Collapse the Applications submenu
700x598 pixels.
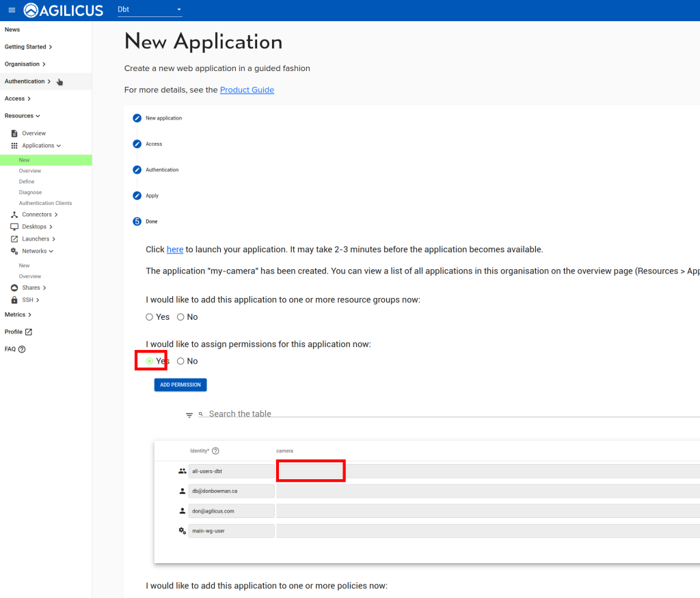tap(42, 146)
